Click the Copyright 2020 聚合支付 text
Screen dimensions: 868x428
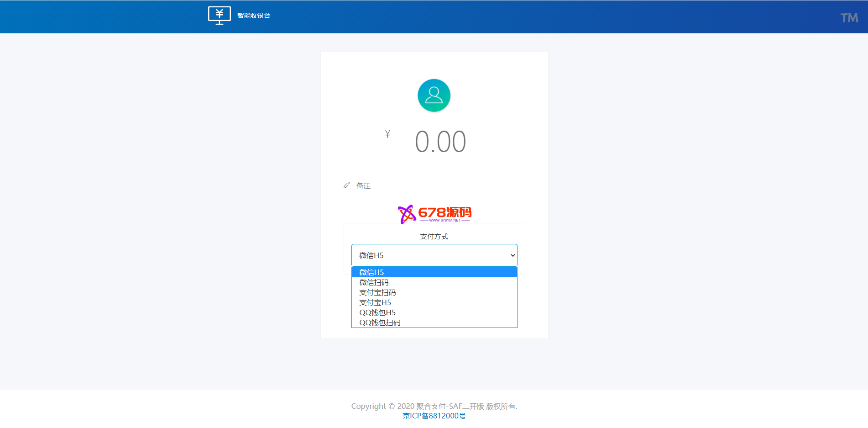coord(434,406)
